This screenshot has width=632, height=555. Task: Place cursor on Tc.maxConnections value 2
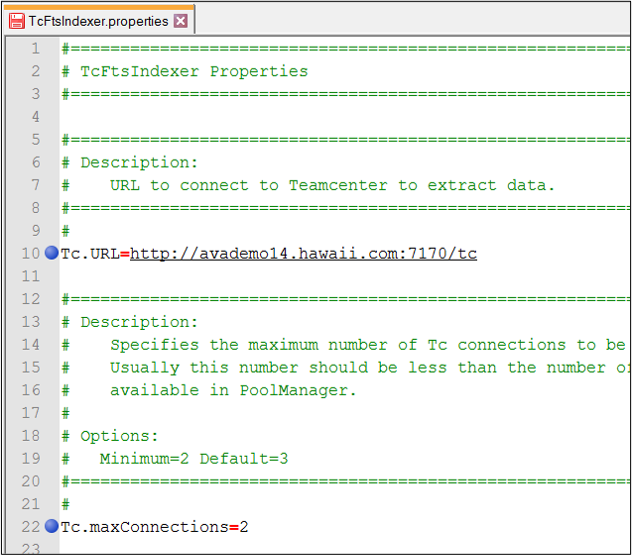point(244,527)
